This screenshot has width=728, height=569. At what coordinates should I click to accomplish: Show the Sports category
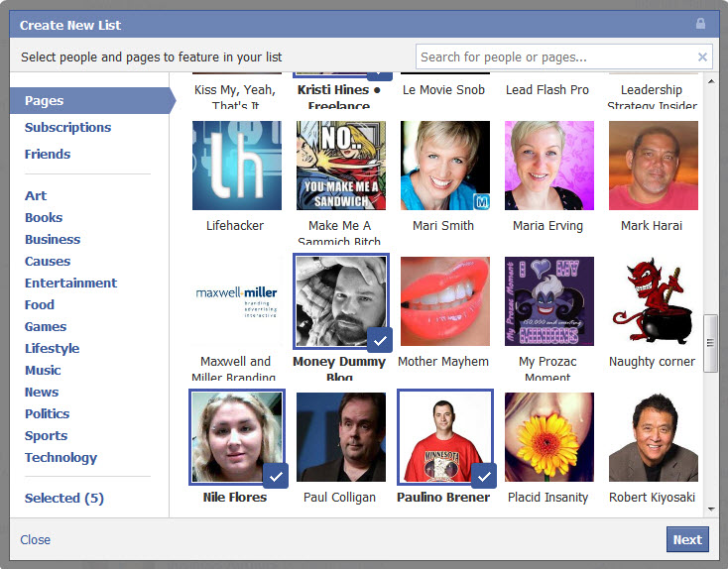(46, 436)
